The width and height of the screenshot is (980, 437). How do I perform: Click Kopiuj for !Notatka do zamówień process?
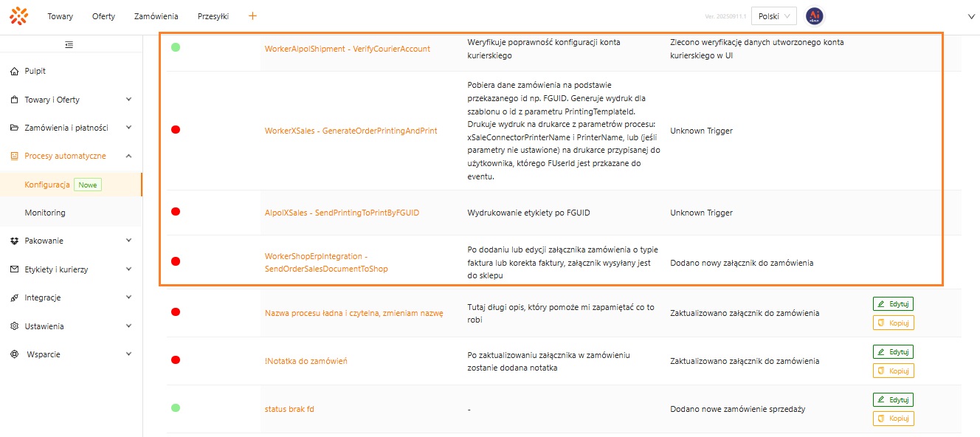[893, 371]
